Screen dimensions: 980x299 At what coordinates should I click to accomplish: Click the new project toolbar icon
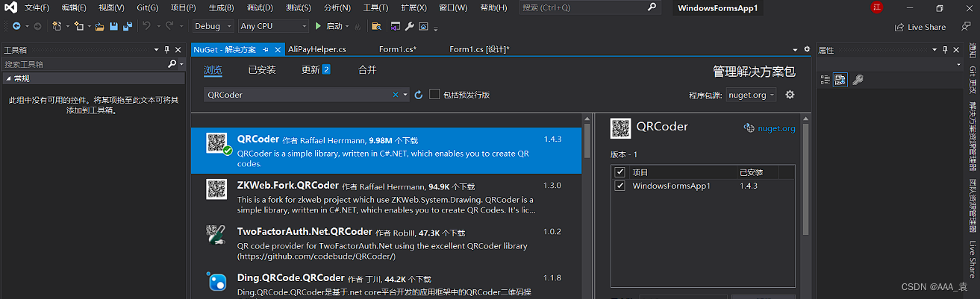coord(57,26)
